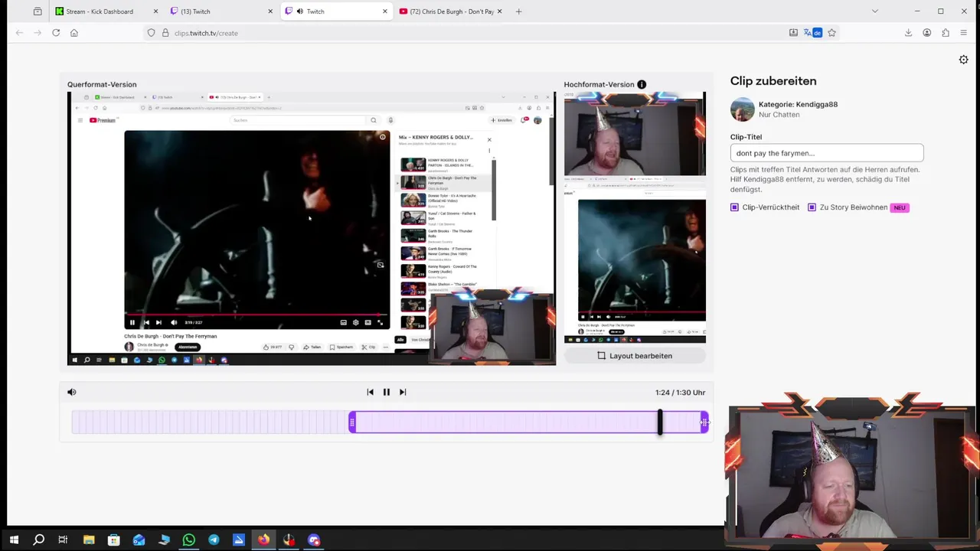The image size is (980, 551).
Task: Close the (13) Twitch tab
Action: pyautogui.click(x=269, y=11)
